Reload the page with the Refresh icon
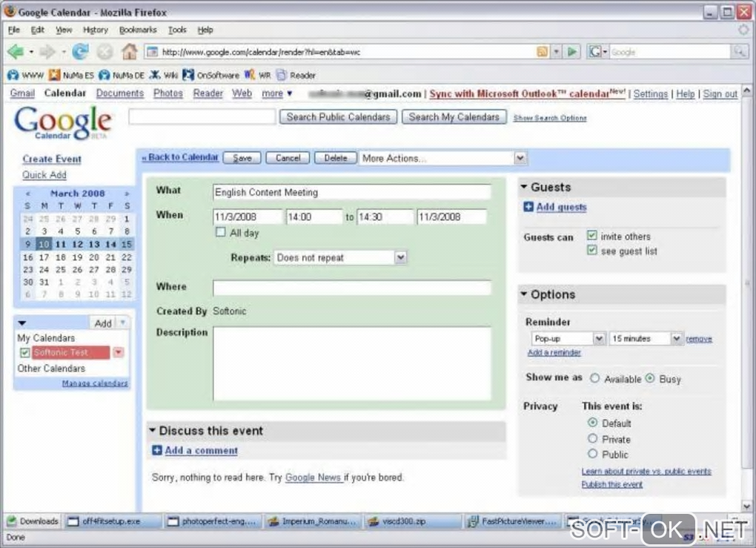Viewport: 756px width, 548px height. pos(81,51)
